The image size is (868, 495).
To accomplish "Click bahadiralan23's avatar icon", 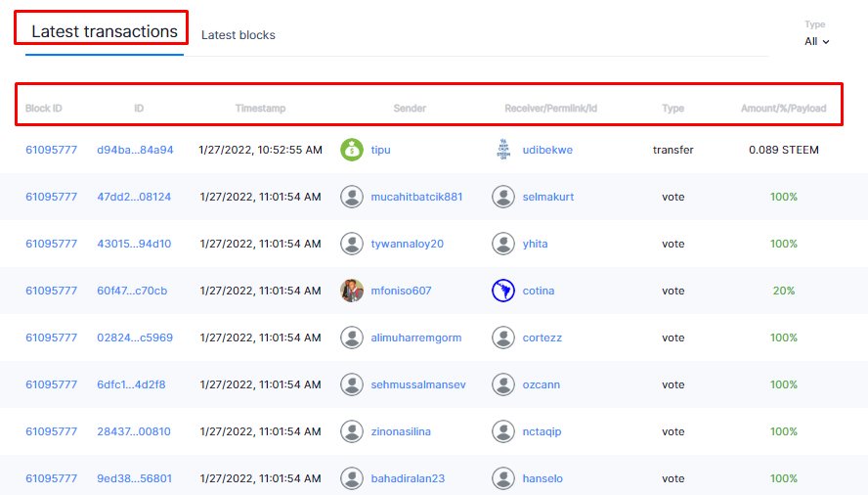I will click(x=352, y=478).
